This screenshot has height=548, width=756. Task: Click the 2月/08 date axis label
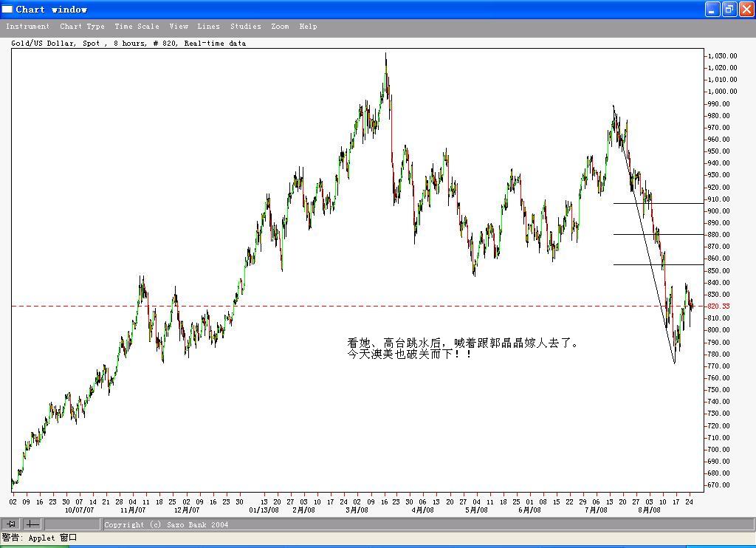click(x=303, y=510)
